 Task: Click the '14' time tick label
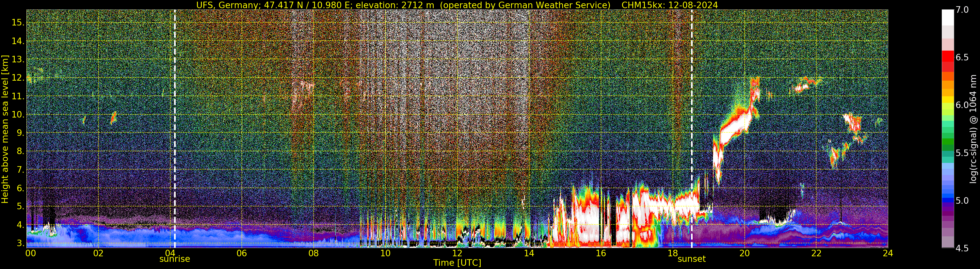point(529,253)
